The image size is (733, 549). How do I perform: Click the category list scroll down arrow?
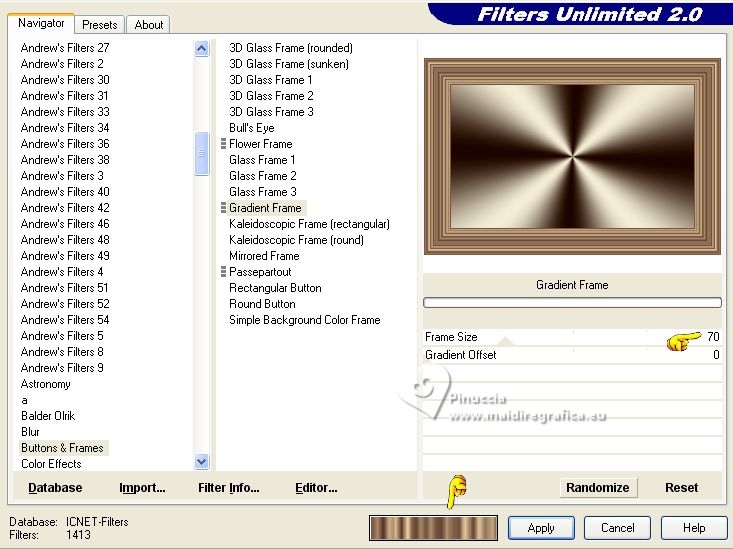pos(201,462)
